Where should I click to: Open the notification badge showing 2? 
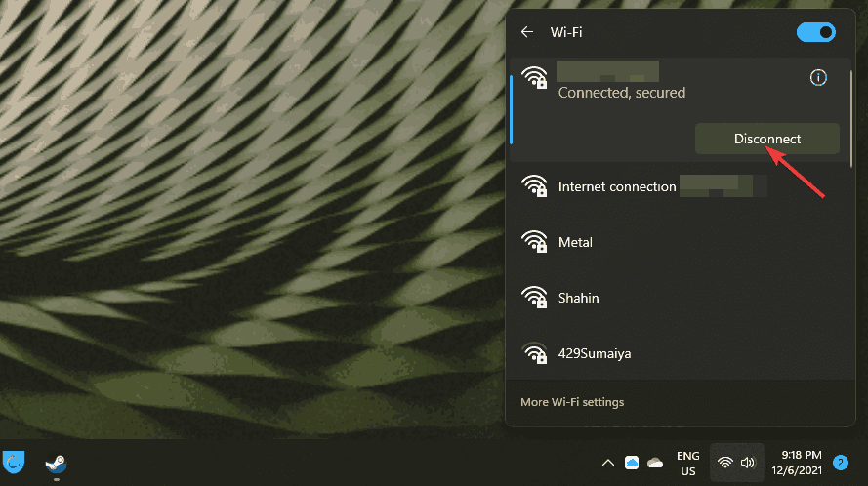point(841,463)
